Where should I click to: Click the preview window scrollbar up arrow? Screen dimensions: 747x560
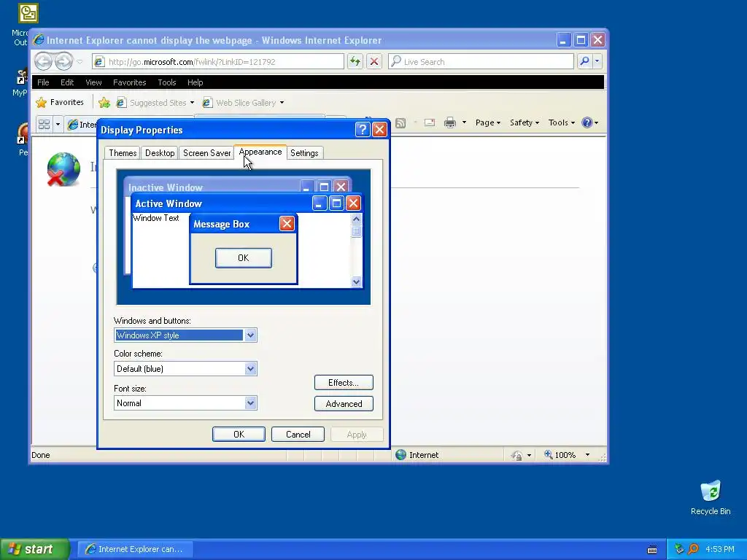click(x=356, y=219)
